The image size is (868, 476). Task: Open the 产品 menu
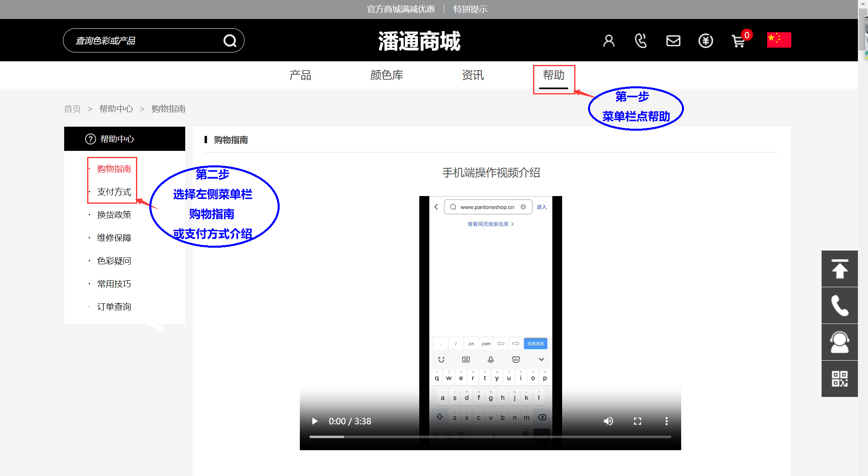point(300,75)
